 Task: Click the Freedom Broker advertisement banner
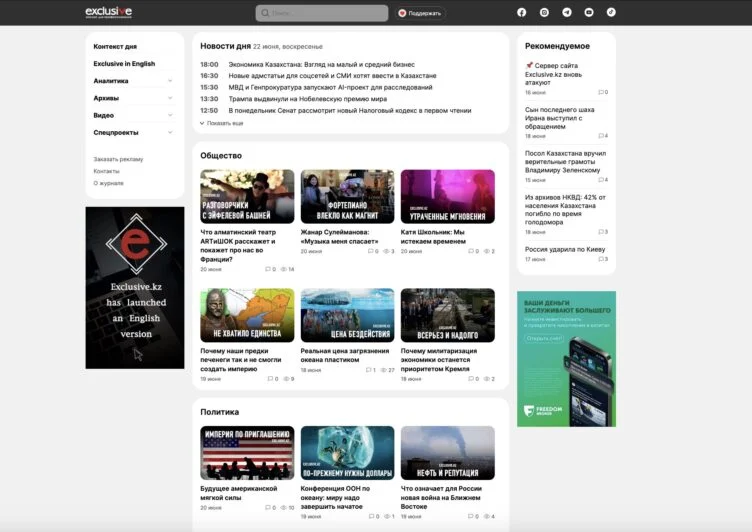coord(566,359)
